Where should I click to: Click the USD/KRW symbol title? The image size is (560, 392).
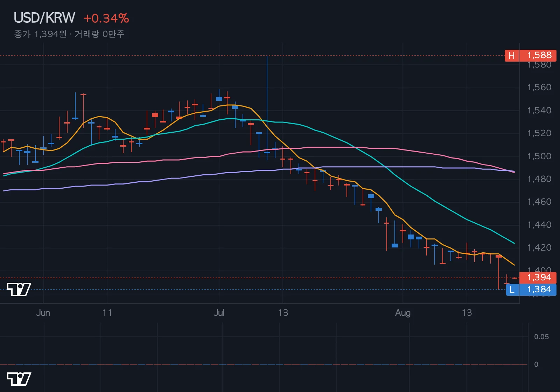pyautogui.click(x=44, y=18)
